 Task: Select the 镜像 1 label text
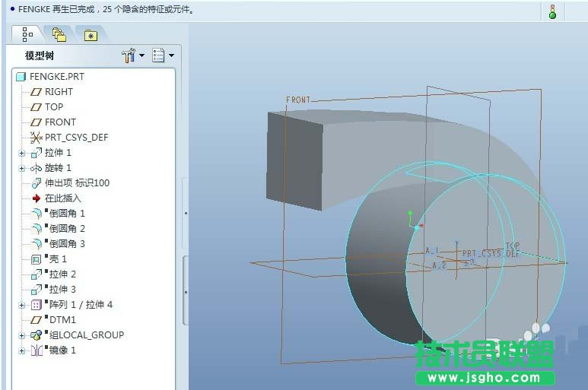click(62, 350)
